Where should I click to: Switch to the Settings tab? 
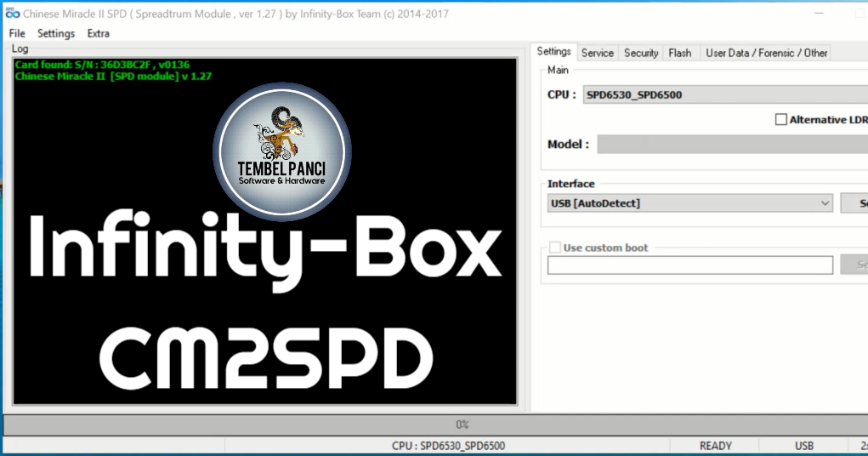553,51
